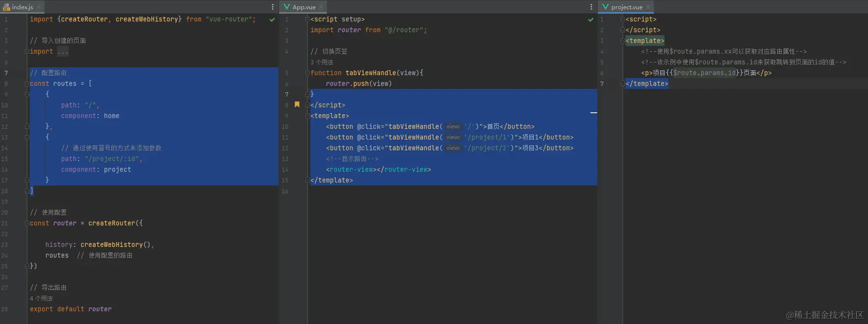Click '$route.params.id' inside the <p> tag
Image resolution: width=868 pixels, height=324 pixels.
pyautogui.click(x=704, y=73)
